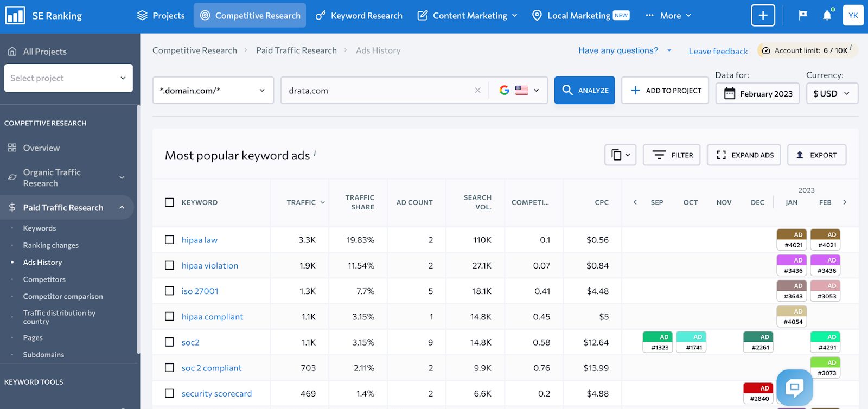
Task: Select Ranking changes in sidebar
Action: (51, 245)
